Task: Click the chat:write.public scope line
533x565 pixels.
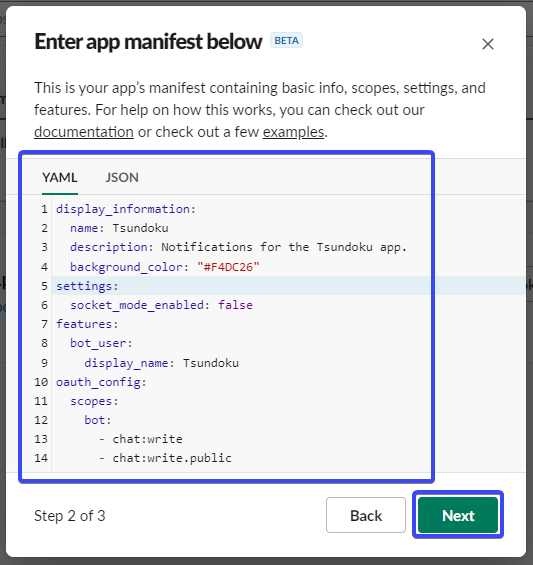Action: (x=165, y=458)
